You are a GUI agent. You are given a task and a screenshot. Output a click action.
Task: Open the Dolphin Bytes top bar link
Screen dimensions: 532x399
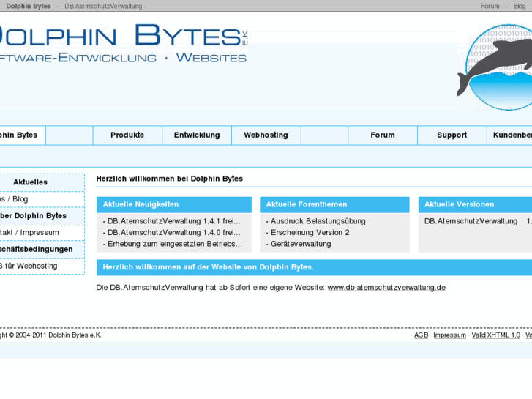pyautogui.click(x=29, y=6)
